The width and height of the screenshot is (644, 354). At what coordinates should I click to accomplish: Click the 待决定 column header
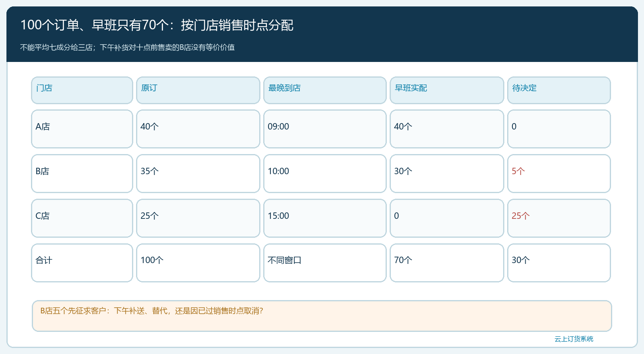coord(559,90)
